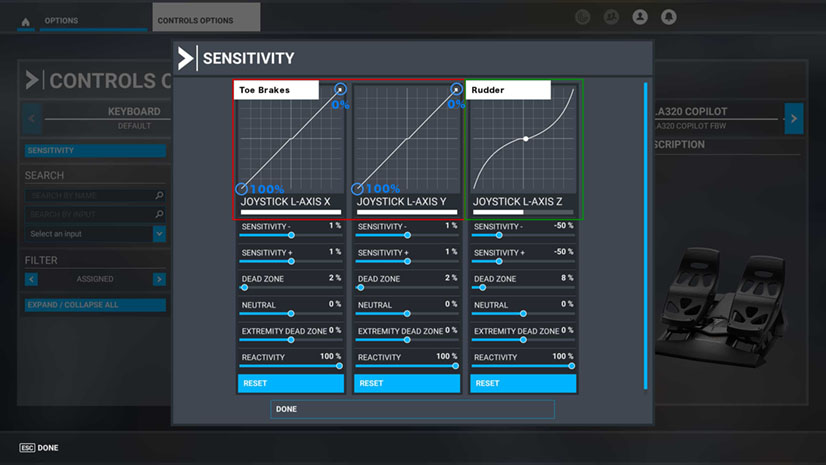Screen dimensions: 826x465
Task: Reset the Joystick L-Axis X toe brake curve
Action: point(290,383)
